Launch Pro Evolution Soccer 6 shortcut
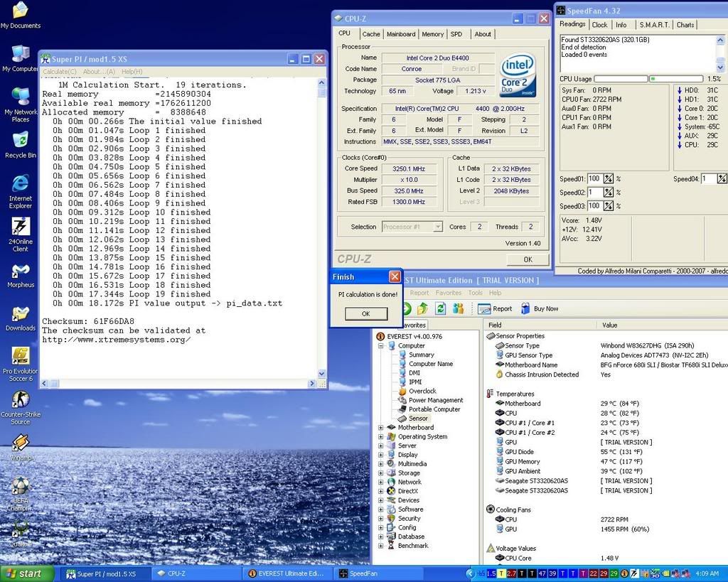 21,365
